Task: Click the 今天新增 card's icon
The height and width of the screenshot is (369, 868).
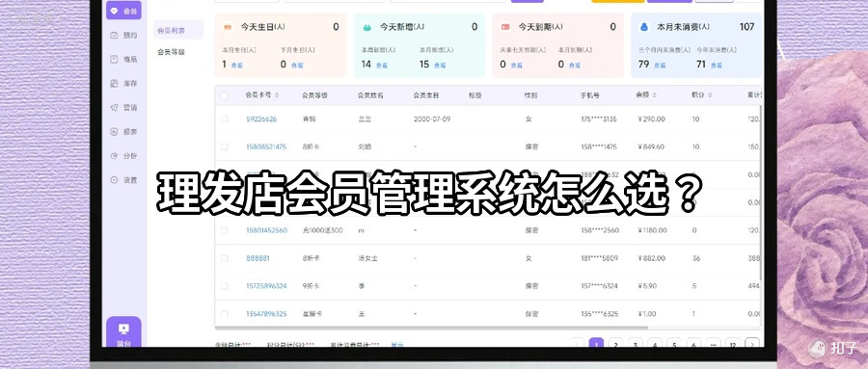Action: pos(366,27)
